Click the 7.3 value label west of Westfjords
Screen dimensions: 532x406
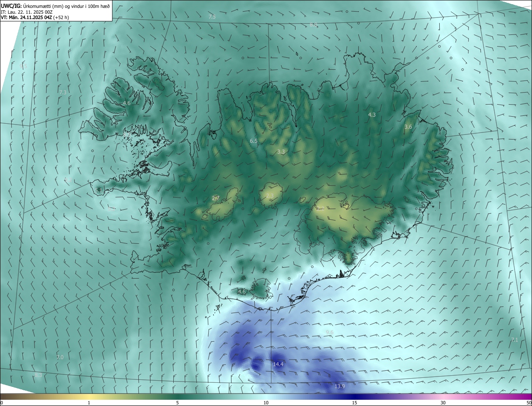click(63, 92)
